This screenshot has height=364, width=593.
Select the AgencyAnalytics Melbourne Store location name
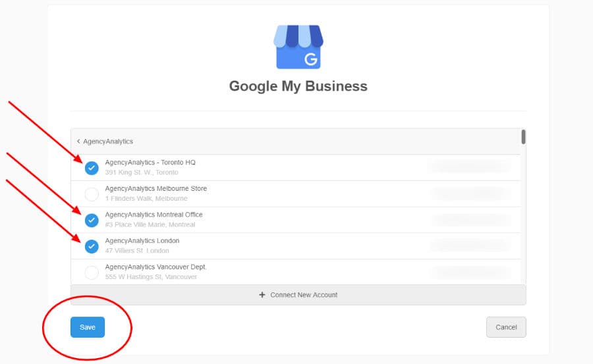coord(155,189)
